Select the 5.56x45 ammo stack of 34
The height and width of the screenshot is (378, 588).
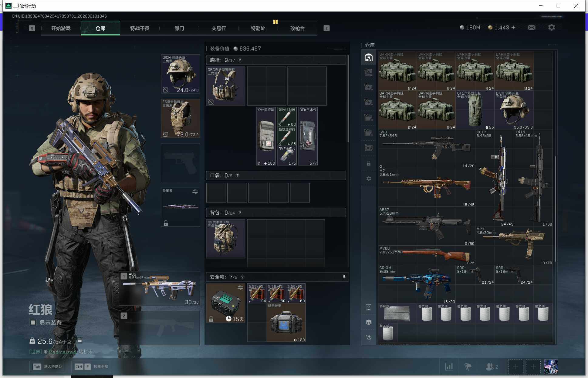257,293
